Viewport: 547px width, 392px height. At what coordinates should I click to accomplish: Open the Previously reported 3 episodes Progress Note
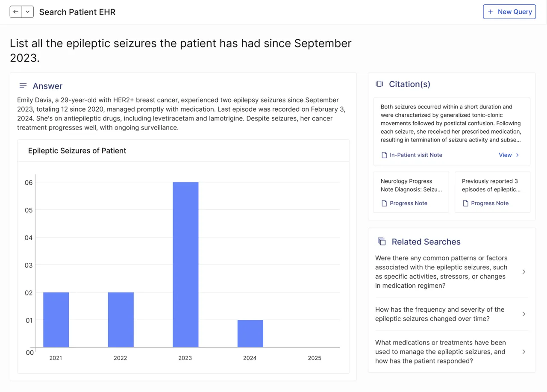[x=492, y=192]
